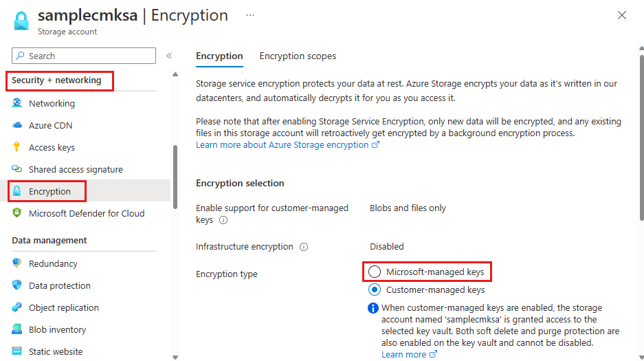Viewport: 644px width, 361px height.
Task: Select Customer-managed keys radio button
Action: click(375, 289)
